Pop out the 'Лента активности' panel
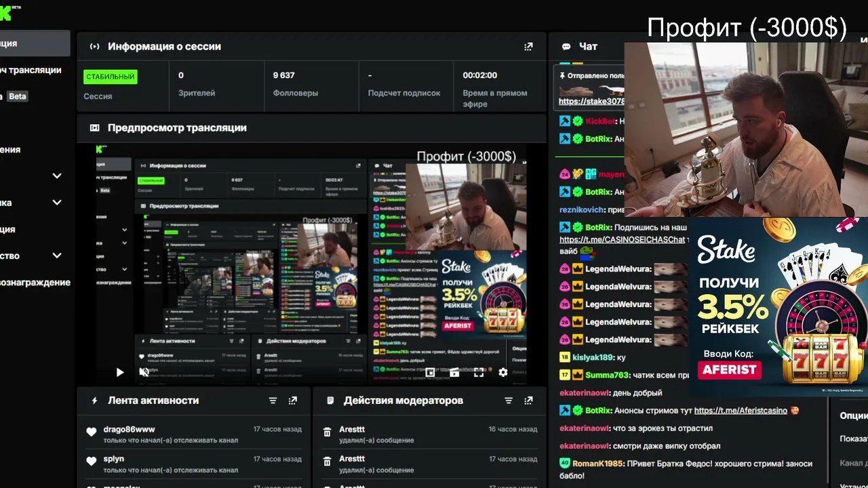The height and width of the screenshot is (488, 868). 293,401
